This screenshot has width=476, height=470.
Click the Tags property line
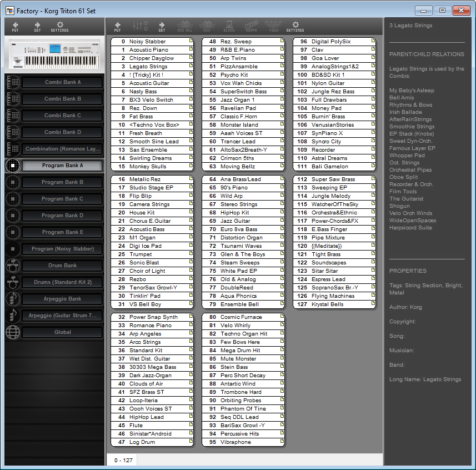click(426, 289)
